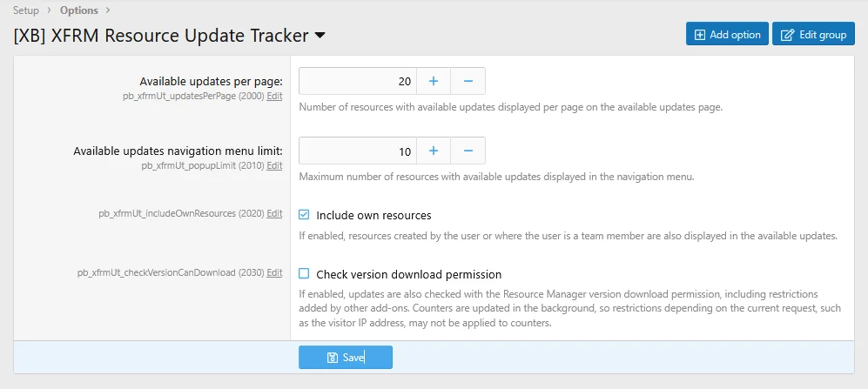
Task: Save the options form
Action: pyautogui.click(x=346, y=358)
